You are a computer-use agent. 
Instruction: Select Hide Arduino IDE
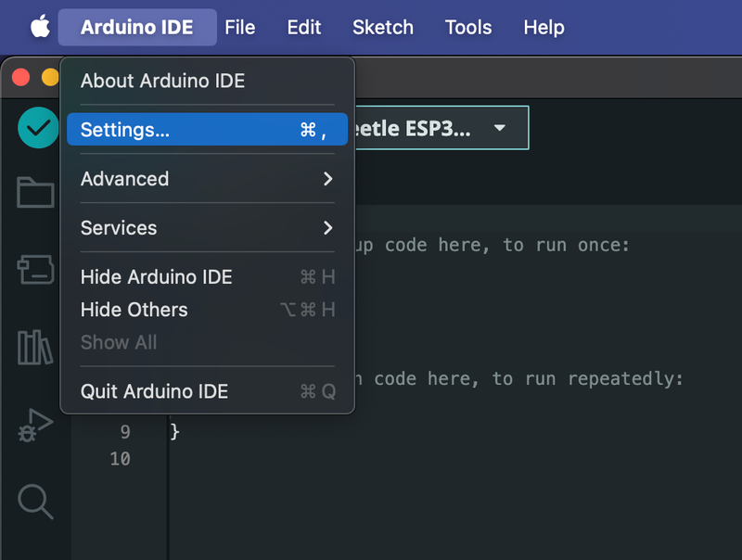pos(207,277)
